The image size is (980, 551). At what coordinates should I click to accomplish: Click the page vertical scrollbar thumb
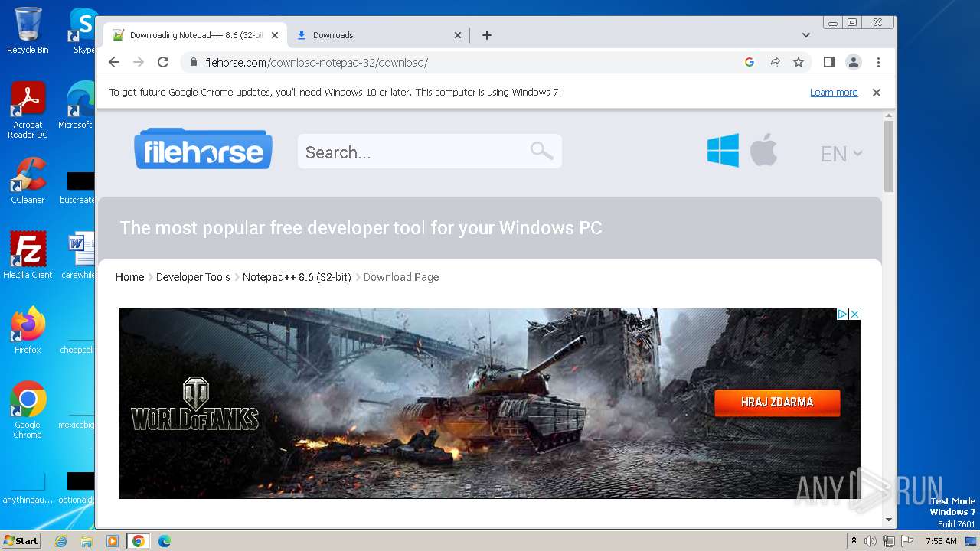889,156
